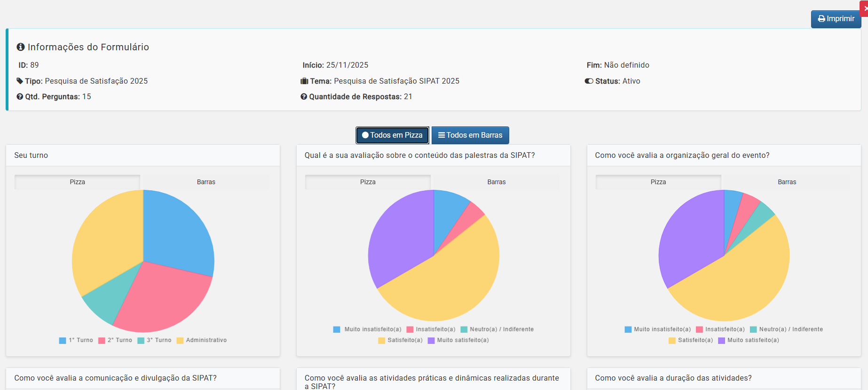Close the report with the red X
Viewport: 868px width, 390px height.
(865, 8)
